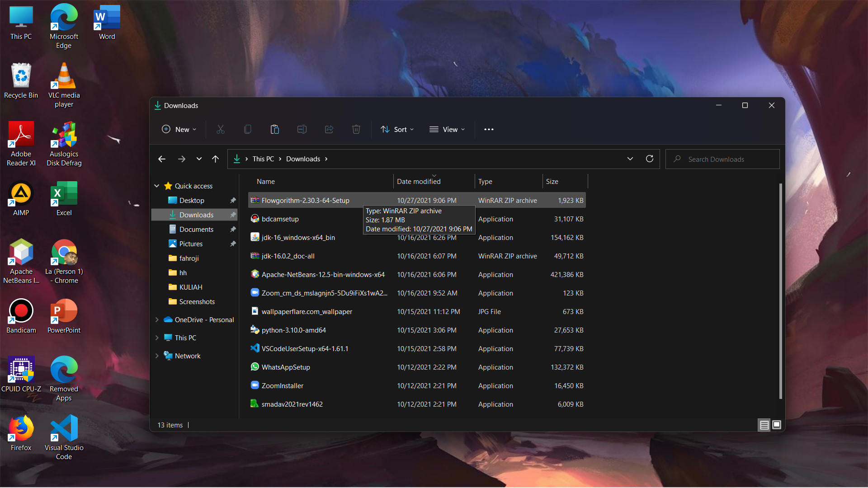Click the Cut scissors icon in toolbar
The height and width of the screenshot is (488, 868).
(x=221, y=129)
